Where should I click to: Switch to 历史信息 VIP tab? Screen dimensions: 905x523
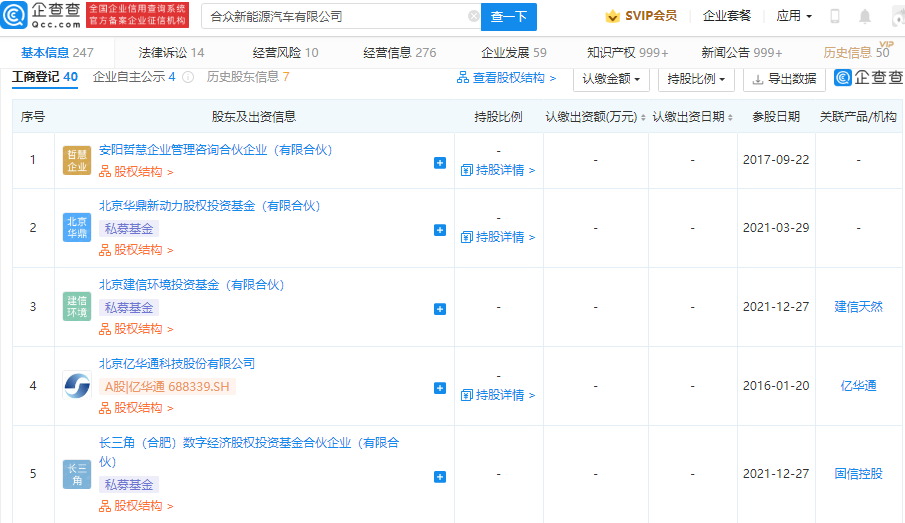point(857,52)
